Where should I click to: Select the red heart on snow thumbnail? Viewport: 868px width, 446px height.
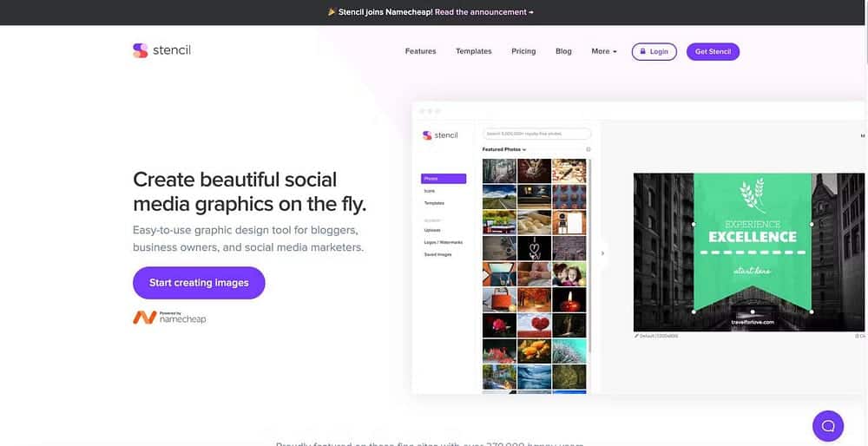534,325
